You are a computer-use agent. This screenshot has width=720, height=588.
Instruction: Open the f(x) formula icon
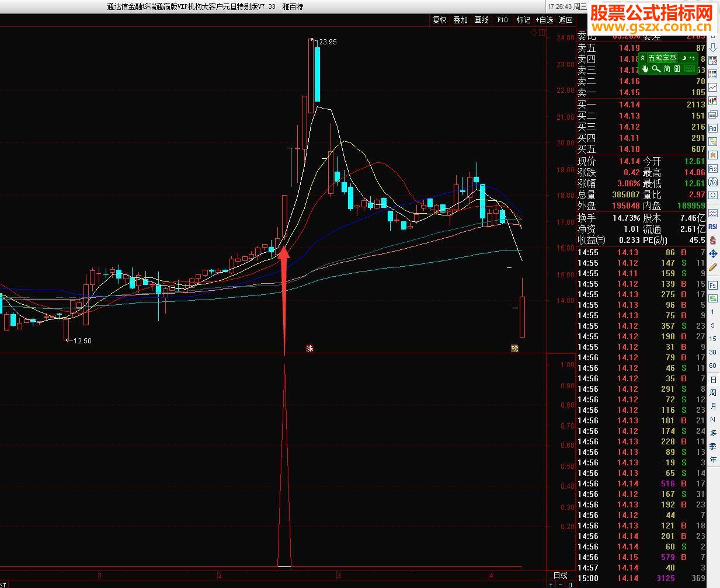713,182
